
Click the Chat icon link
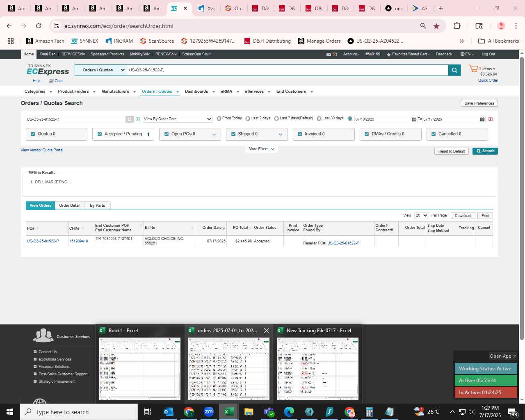[56, 81]
